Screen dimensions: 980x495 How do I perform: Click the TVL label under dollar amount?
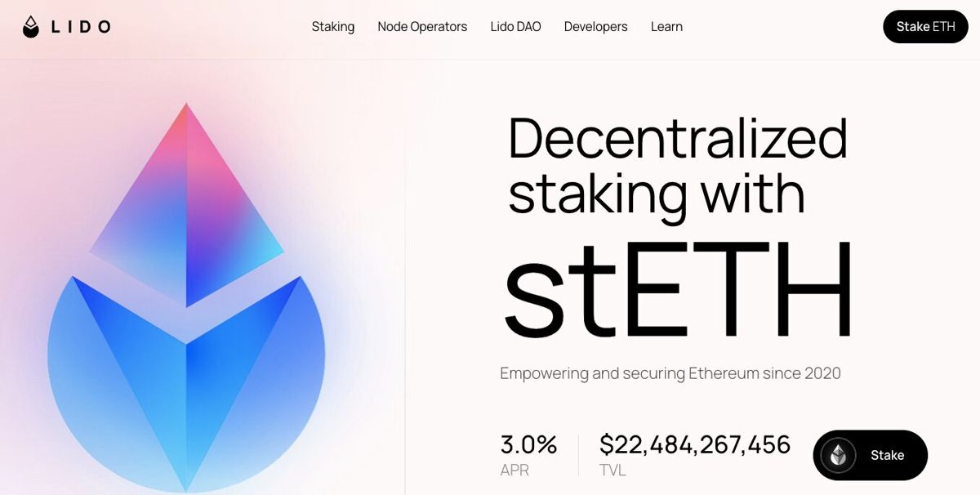click(612, 470)
